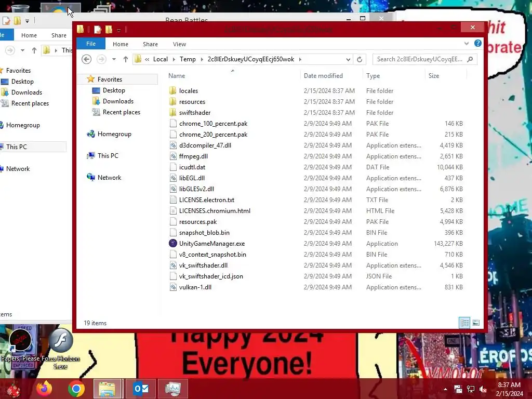Select Downloads in Bean Battles window sidebar
Screen dimensions: 532x399
[x=26, y=92]
